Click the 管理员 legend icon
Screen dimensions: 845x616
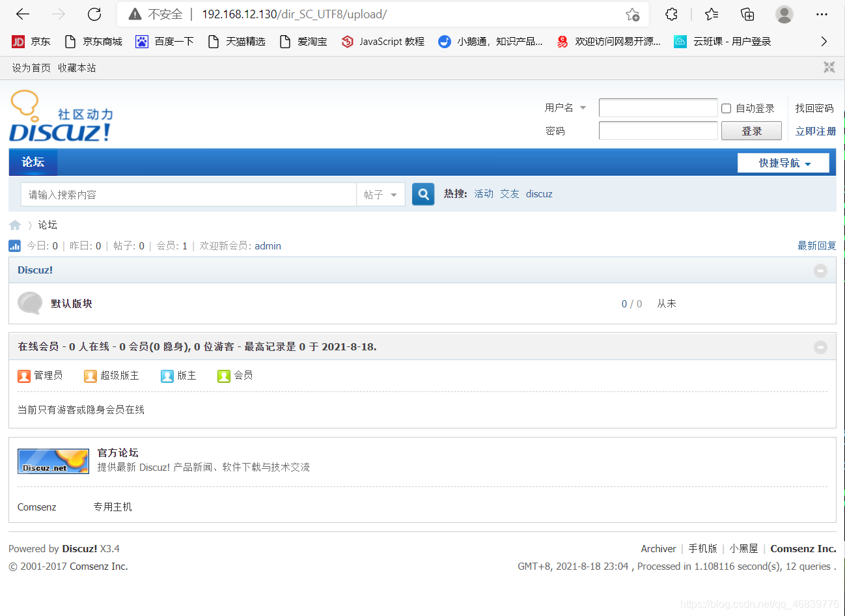pyautogui.click(x=24, y=376)
